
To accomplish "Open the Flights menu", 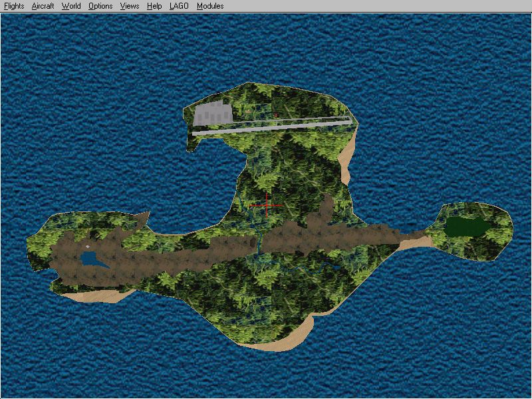I will coord(14,6).
